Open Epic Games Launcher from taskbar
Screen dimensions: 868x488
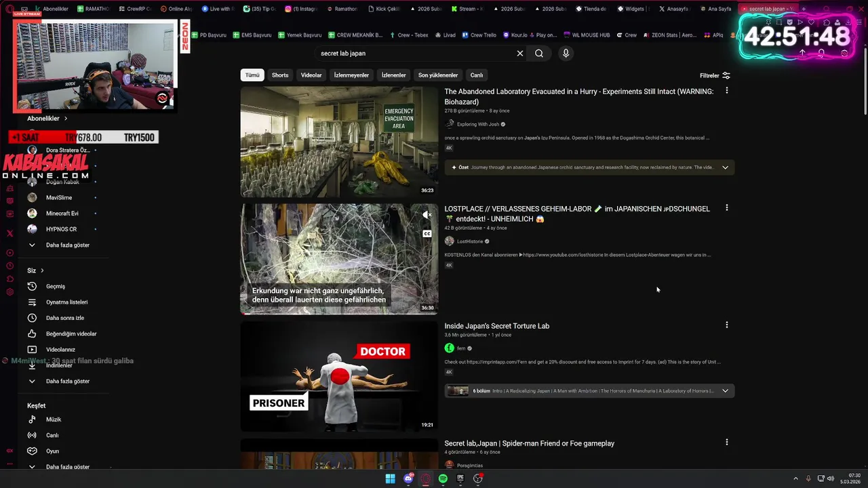(x=460, y=479)
